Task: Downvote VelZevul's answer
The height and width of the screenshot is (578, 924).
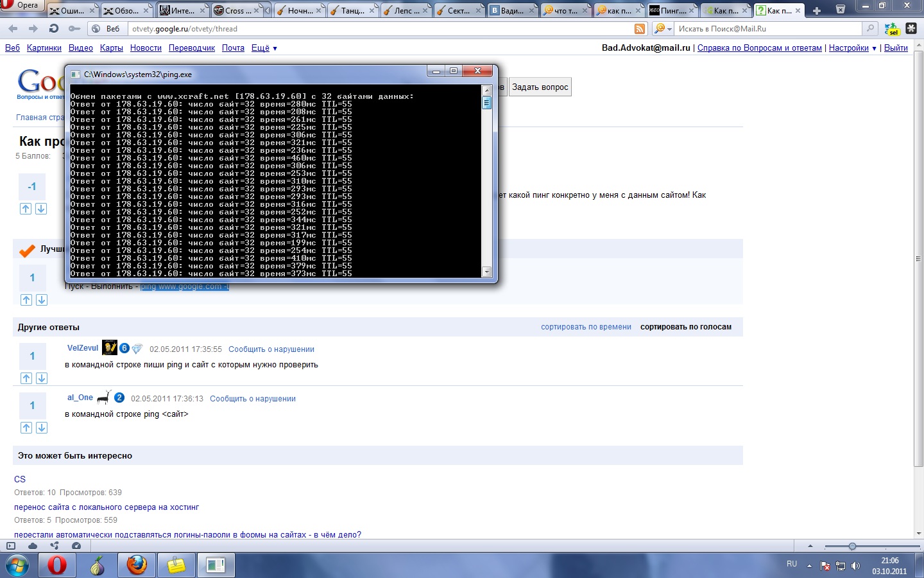Action: coord(42,378)
